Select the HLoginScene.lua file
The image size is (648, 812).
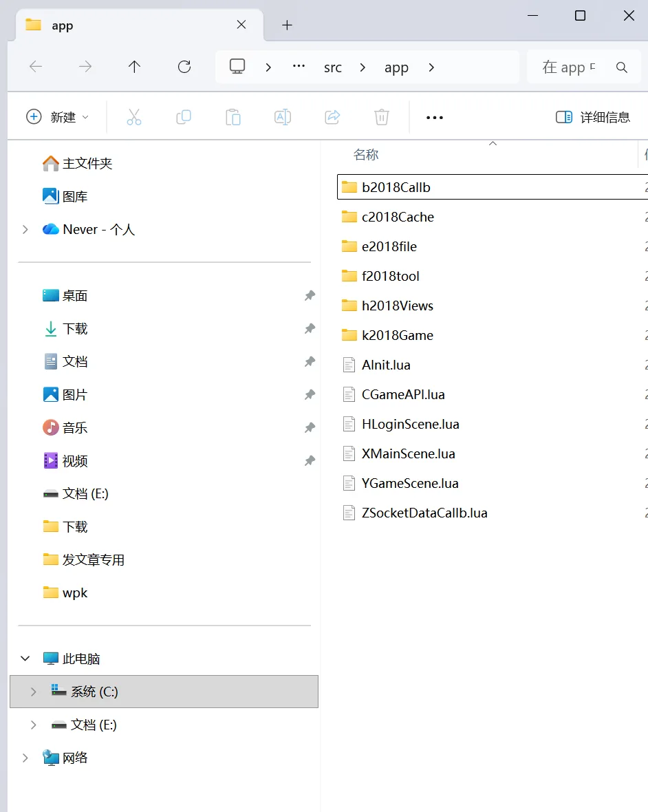(x=410, y=424)
